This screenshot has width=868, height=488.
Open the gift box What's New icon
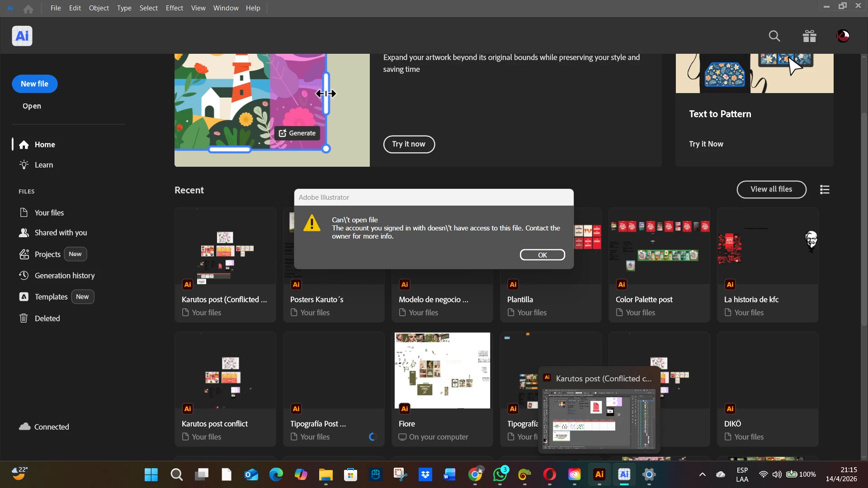point(809,36)
